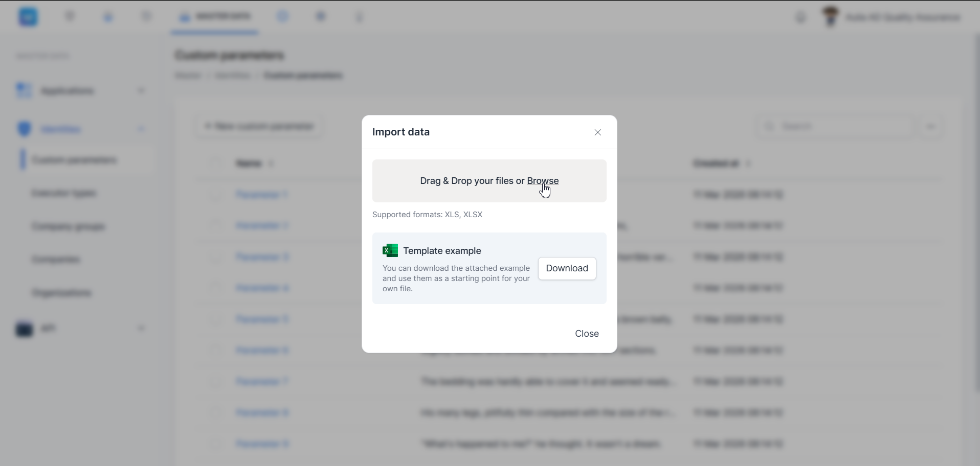Click the first breadcrumb link before Identities
The image size is (980, 466).
click(188, 76)
